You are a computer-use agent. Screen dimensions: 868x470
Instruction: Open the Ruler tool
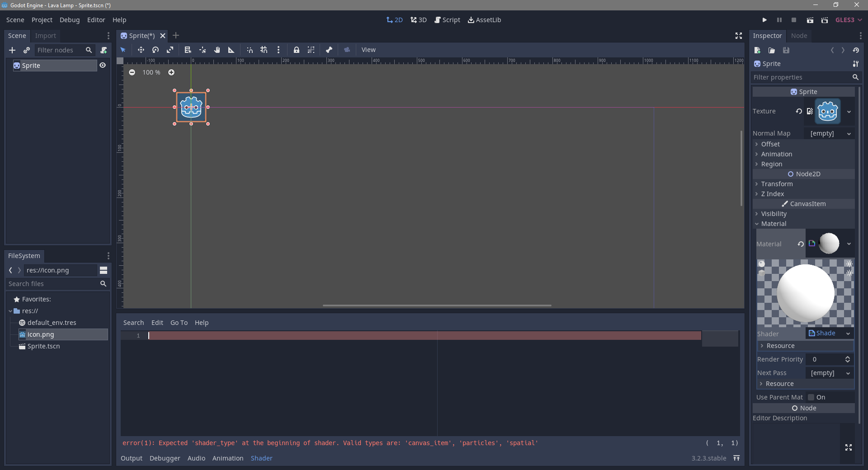231,50
